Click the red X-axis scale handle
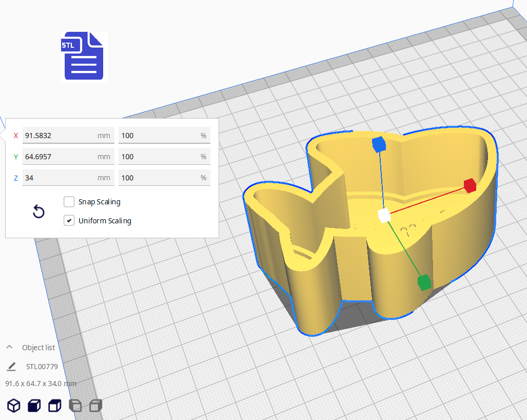The image size is (527, 420). click(x=470, y=185)
